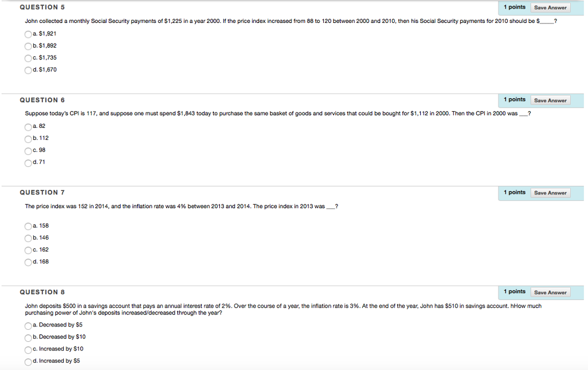Choose price index option b. 146

tap(28, 238)
